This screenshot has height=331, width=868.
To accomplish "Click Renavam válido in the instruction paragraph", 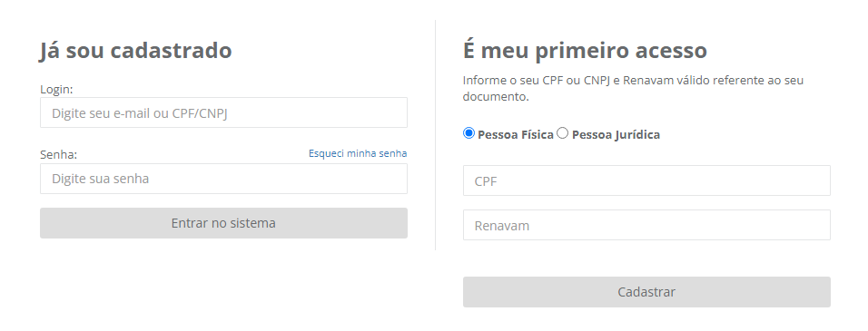I will pyautogui.click(x=666, y=80).
